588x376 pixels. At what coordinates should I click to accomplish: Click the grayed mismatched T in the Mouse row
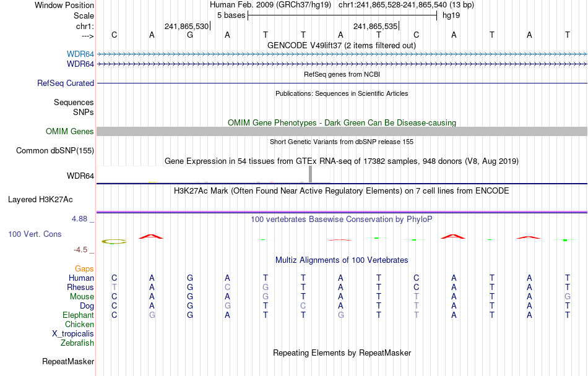click(417, 297)
